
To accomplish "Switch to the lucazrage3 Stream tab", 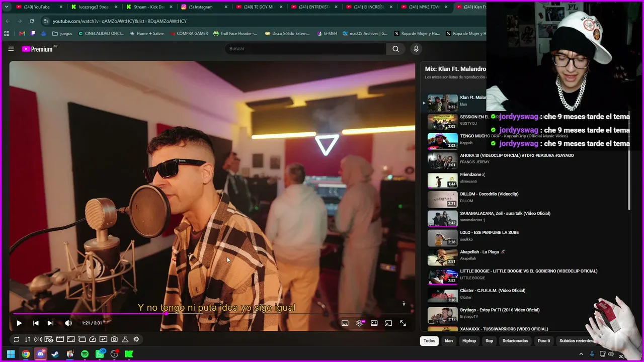I will (94, 7).
